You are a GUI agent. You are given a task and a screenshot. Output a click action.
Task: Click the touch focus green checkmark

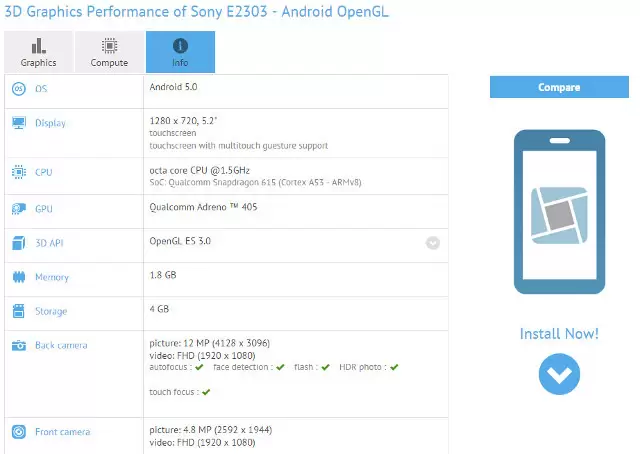pyautogui.click(x=206, y=392)
